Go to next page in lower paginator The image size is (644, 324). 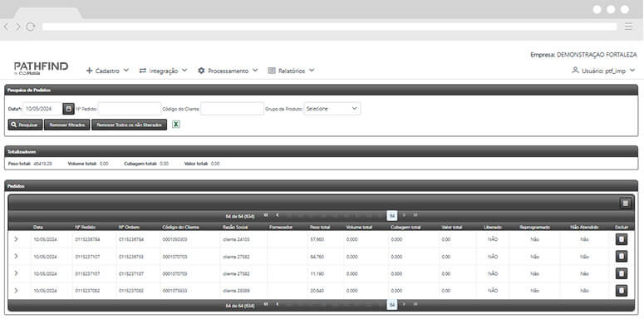pyautogui.click(x=404, y=304)
